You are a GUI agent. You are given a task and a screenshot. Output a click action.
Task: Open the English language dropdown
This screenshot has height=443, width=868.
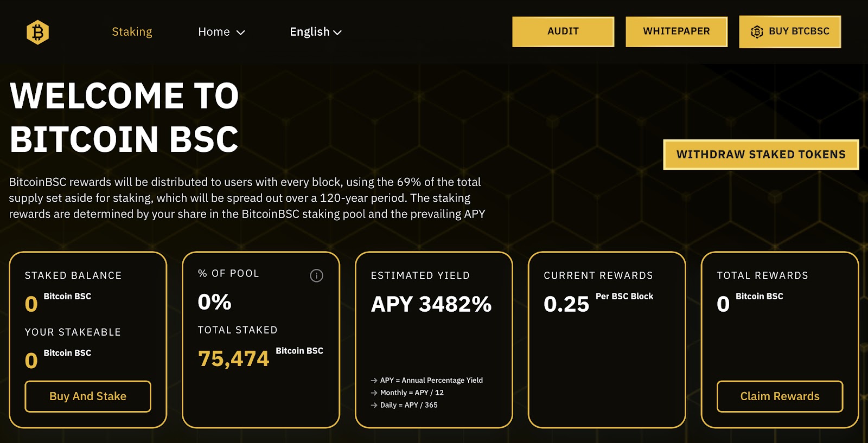[315, 32]
